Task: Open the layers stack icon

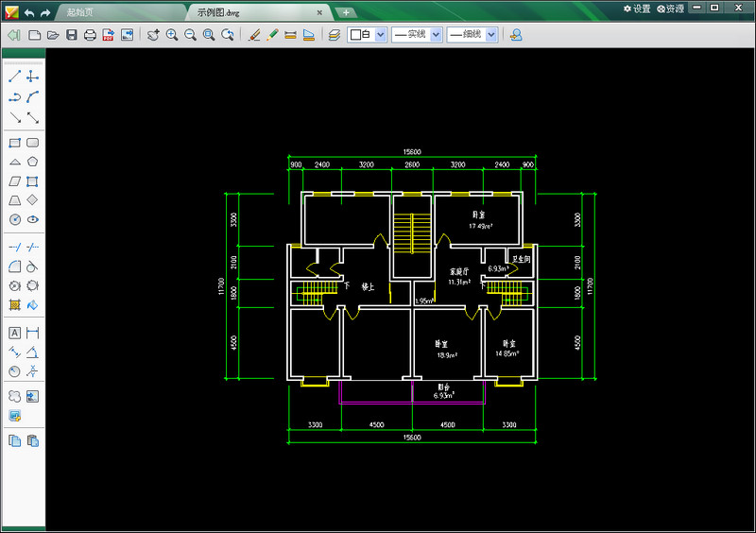Action: pos(335,35)
